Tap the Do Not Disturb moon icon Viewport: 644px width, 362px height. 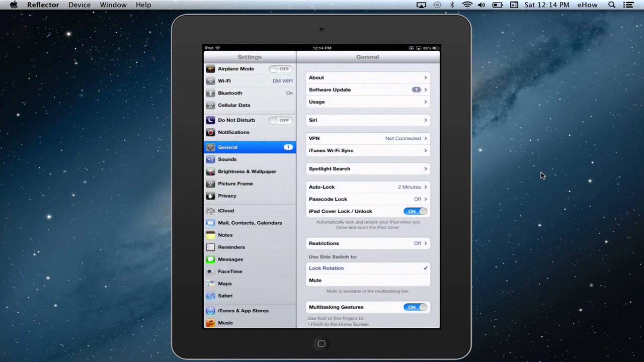coord(210,120)
